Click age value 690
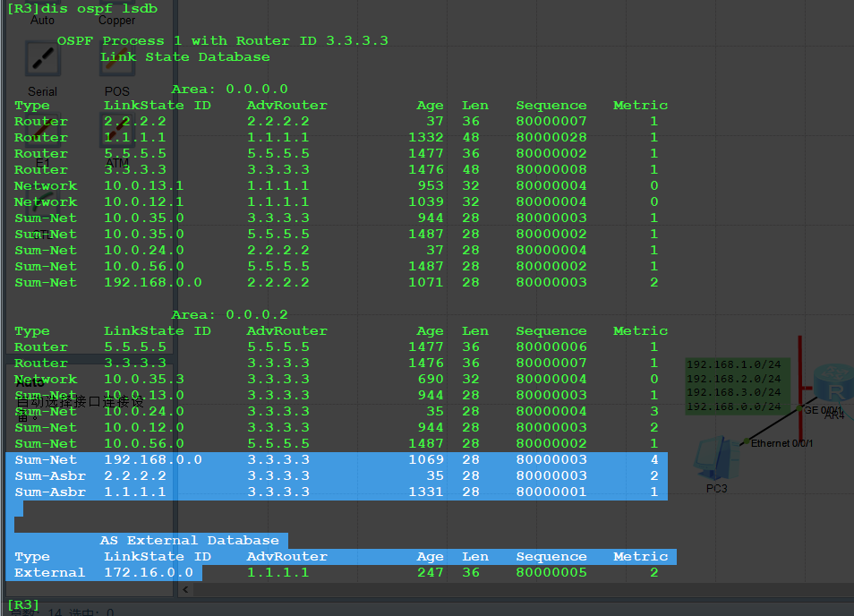Viewport: 854px width, 616px height. 431,379
